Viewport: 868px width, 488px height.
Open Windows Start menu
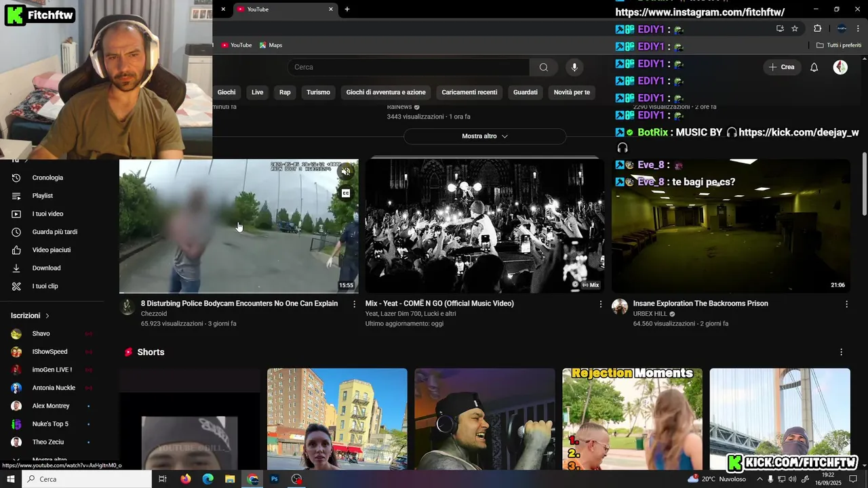point(11,479)
